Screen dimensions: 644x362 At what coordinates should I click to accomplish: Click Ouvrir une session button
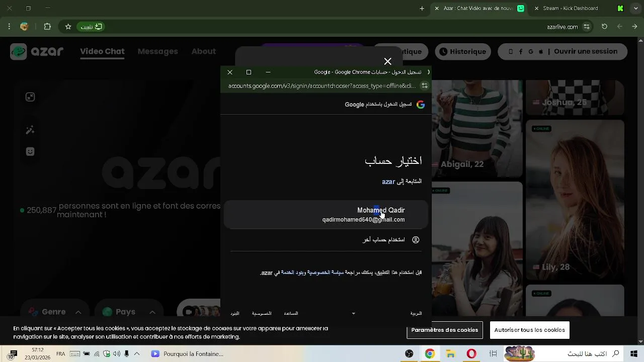click(x=562, y=51)
